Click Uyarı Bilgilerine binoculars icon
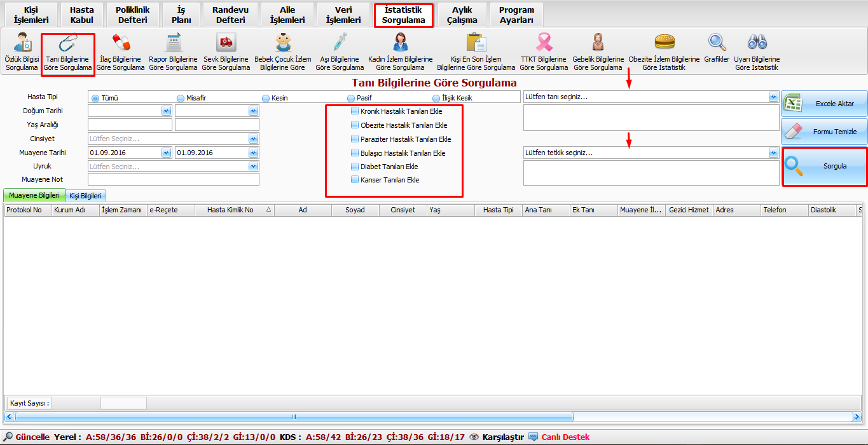This screenshot has height=445, width=868. click(757, 43)
